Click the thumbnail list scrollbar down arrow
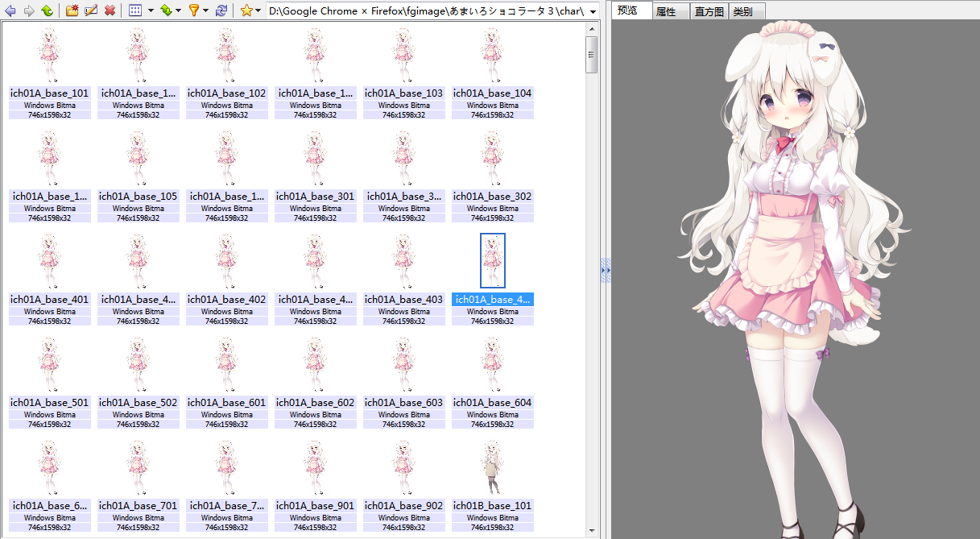Viewport: 980px width, 539px height. (x=592, y=532)
